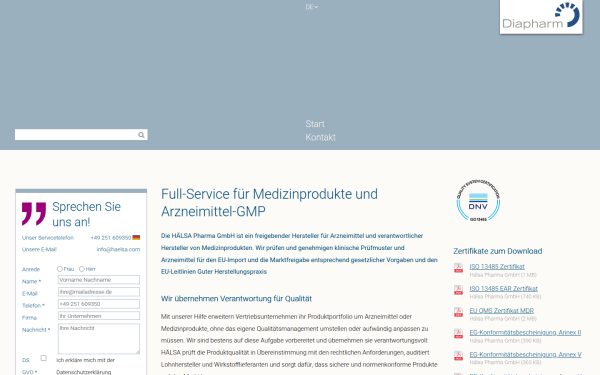Click the DNV ISO 13485 certification badge

478,201
